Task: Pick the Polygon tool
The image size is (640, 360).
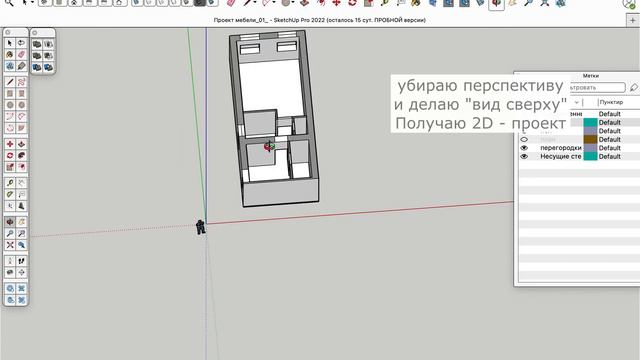Action: (21, 105)
